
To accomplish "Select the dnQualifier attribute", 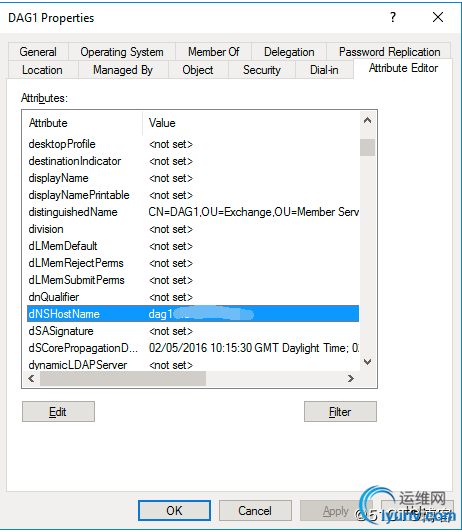I will 193,297.
